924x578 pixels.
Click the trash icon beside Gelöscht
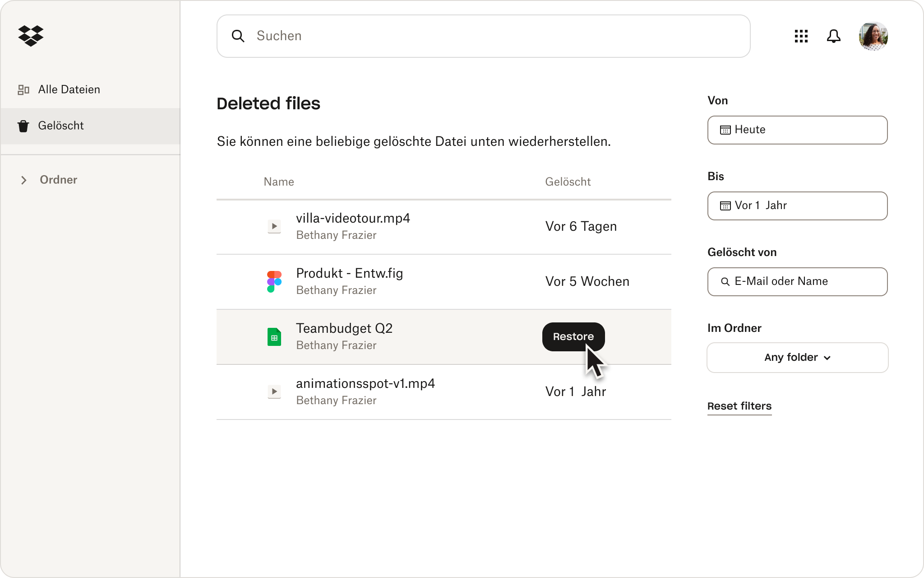tap(23, 126)
